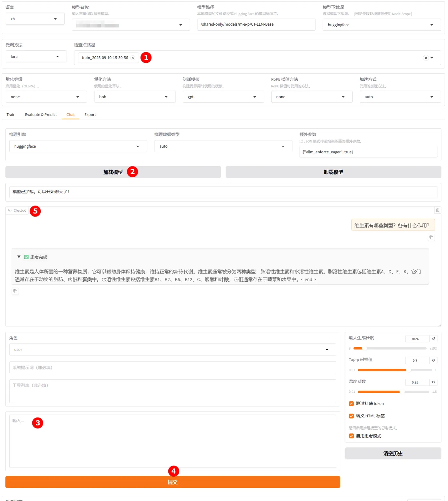448x501 pixels.
Task: Adjust the temperature coefficient slider
Action: [x=394, y=392]
